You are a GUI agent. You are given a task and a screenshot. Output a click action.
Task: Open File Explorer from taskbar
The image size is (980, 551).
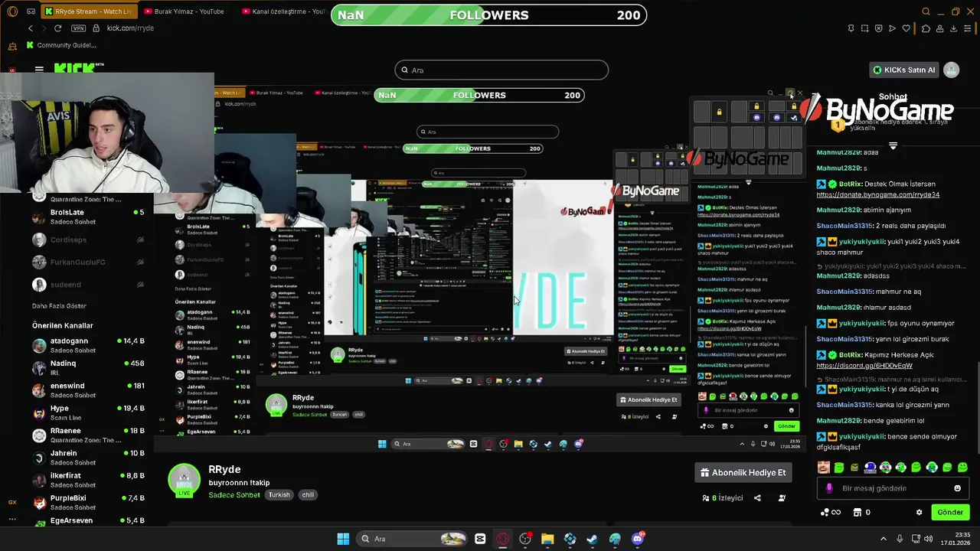(x=547, y=539)
